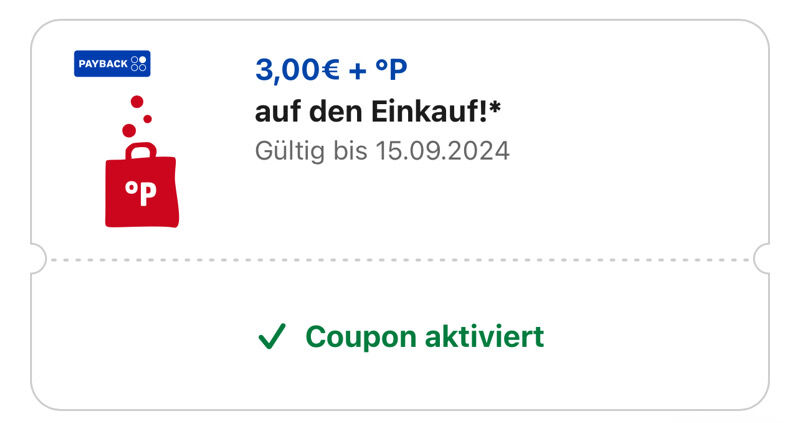Tap the four-dot emblem in the PAYBACK logo
This screenshot has height=423, width=800.
click(x=138, y=64)
